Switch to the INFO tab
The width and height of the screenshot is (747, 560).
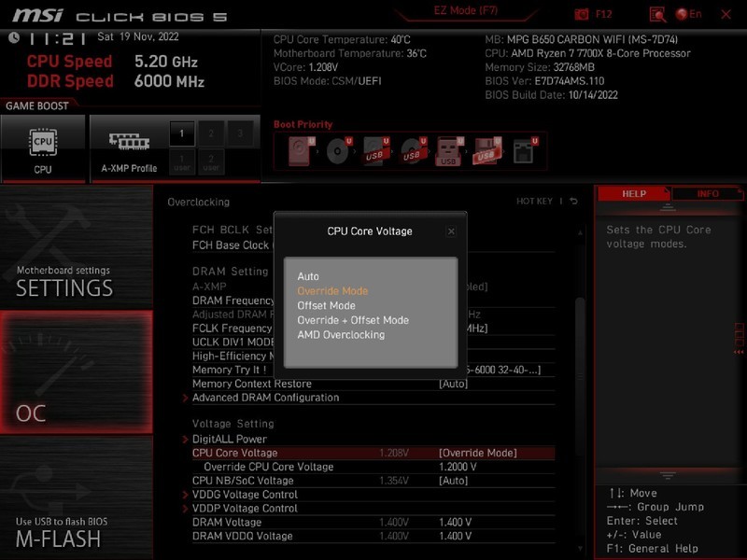[x=708, y=194]
